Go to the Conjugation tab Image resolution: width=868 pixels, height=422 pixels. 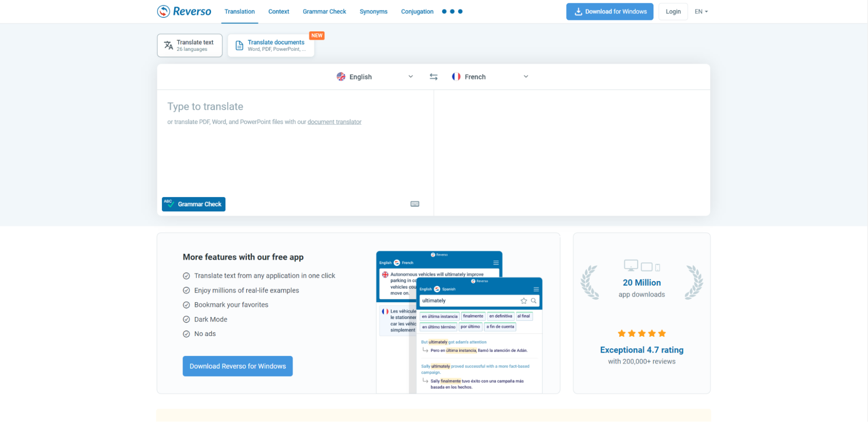[x=417, y=12]
